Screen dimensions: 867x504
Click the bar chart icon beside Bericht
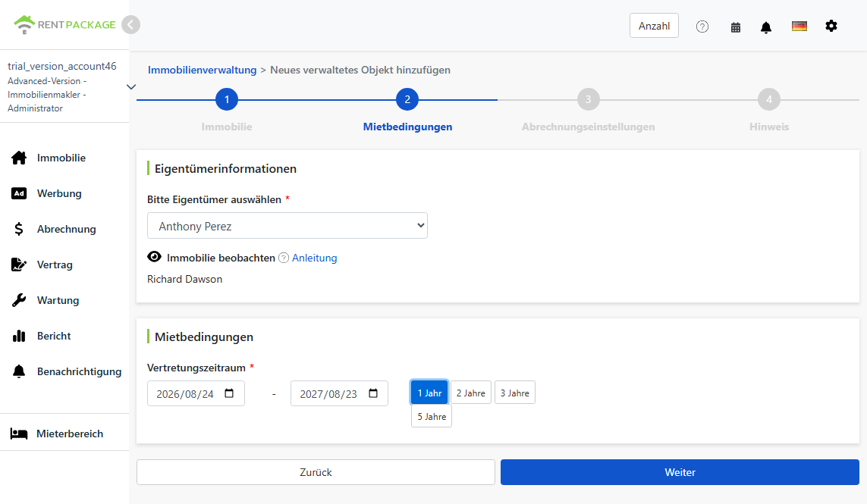[19, 336]
